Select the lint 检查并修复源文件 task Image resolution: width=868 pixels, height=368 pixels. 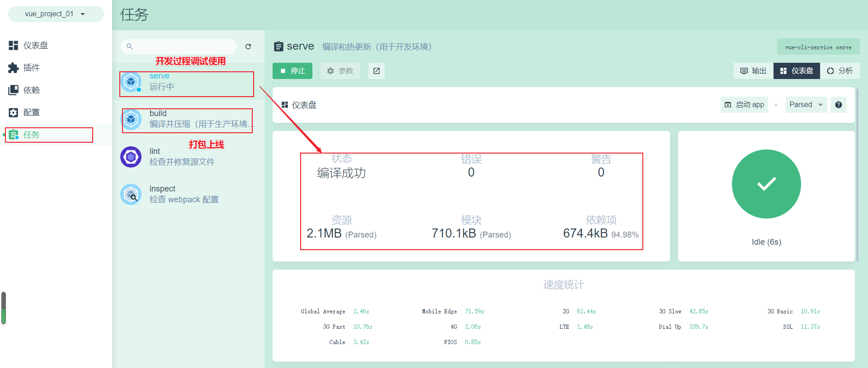tap(188, 157)
